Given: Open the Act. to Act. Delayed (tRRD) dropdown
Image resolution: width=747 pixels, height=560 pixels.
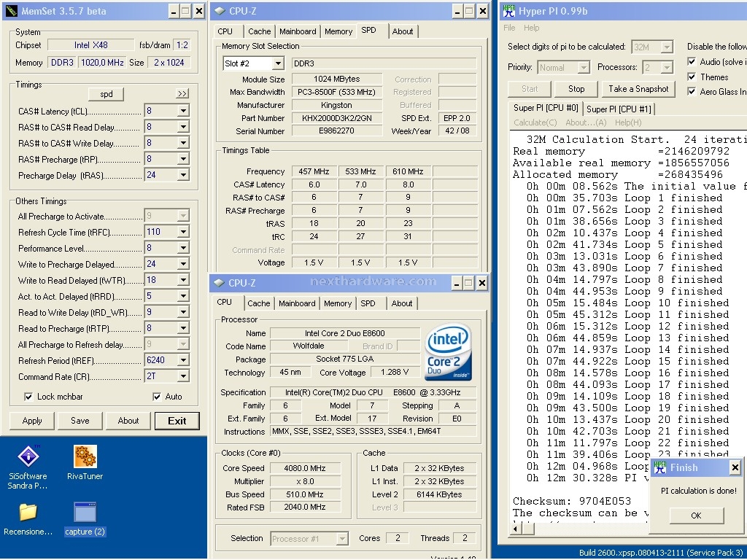Looking at the screenshot, I should coord(183,296).
